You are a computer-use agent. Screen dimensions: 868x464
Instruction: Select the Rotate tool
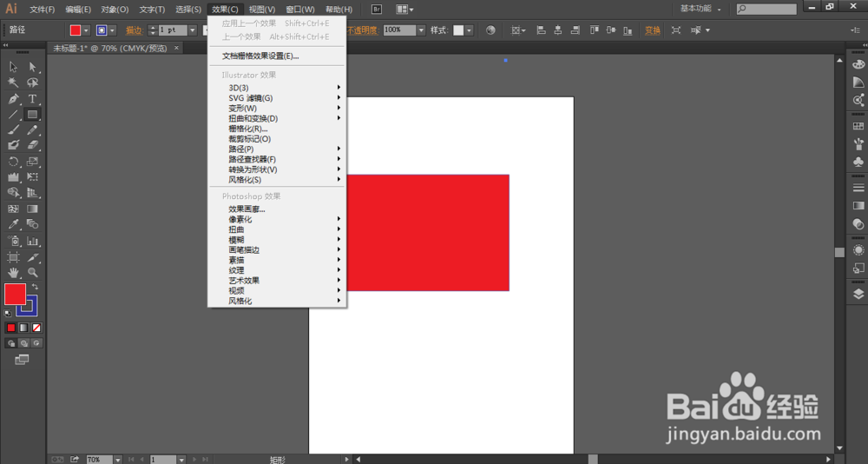[13, 162]
